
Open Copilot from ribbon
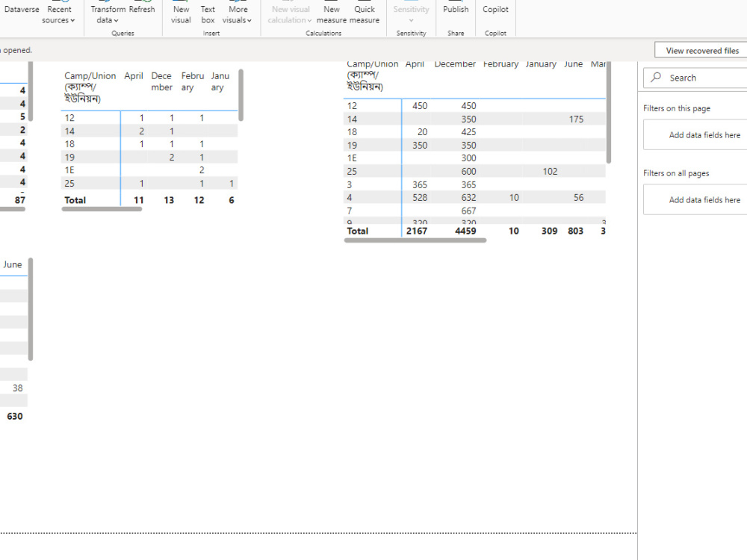pos(495,10)
